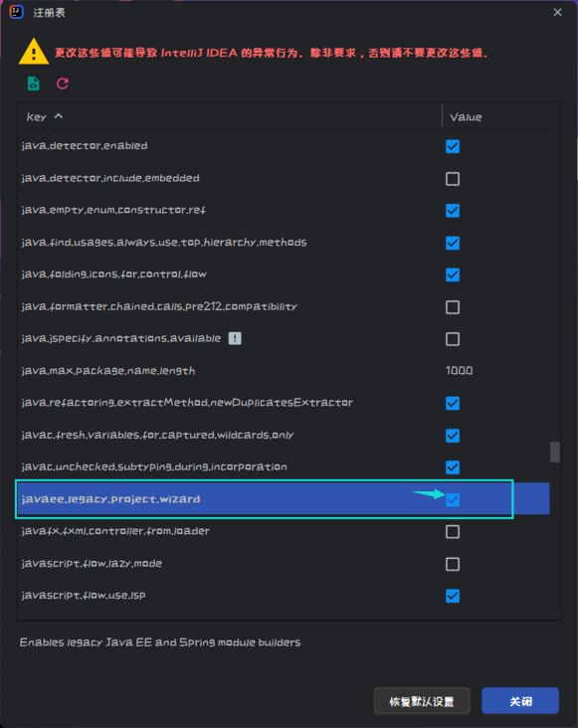
Task: Click the IntelliJ IDEA logo in title bar
Action: [16, 12]
